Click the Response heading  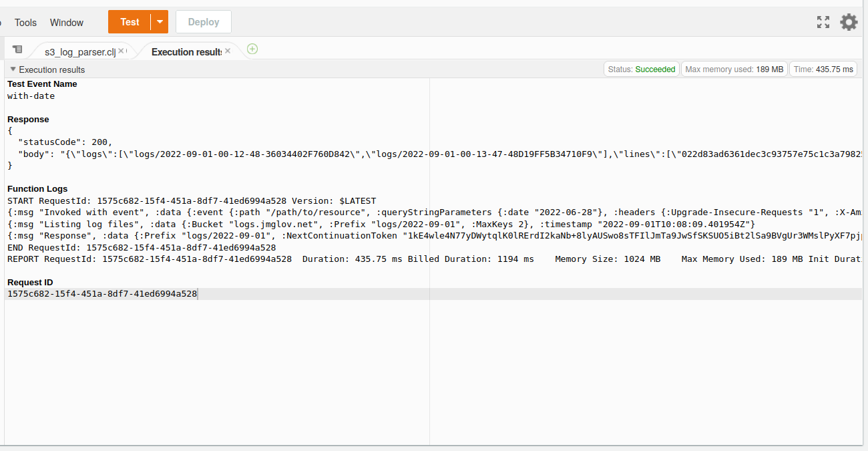click(28, 120)
